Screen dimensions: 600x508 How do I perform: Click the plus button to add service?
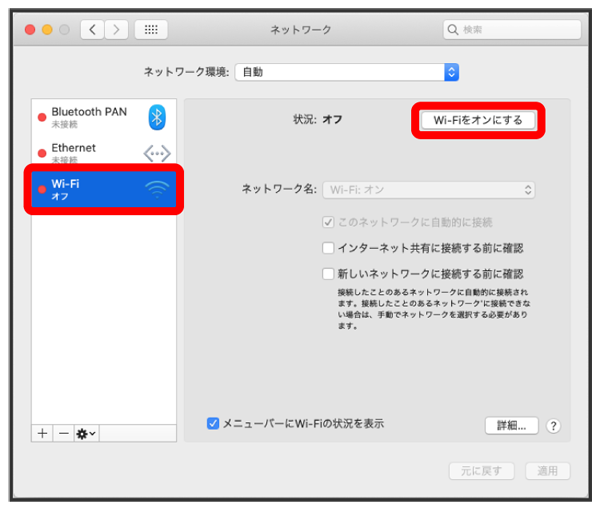tap(42, 433)
